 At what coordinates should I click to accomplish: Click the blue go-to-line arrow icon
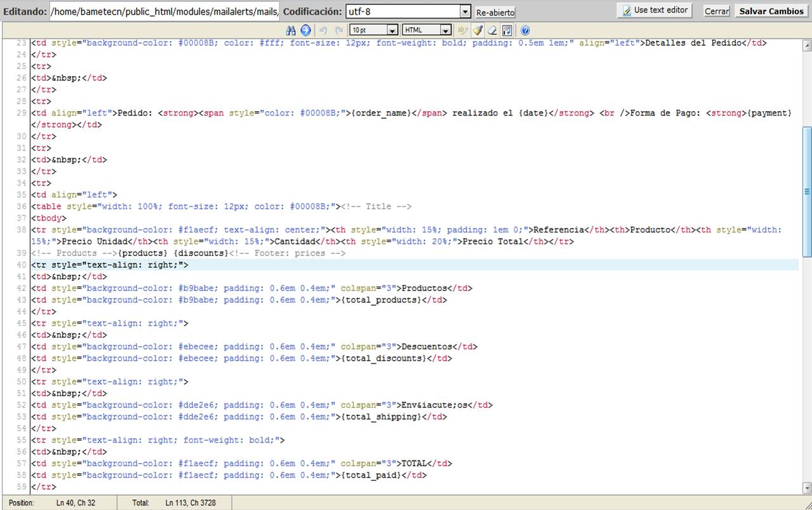[305, 30]
